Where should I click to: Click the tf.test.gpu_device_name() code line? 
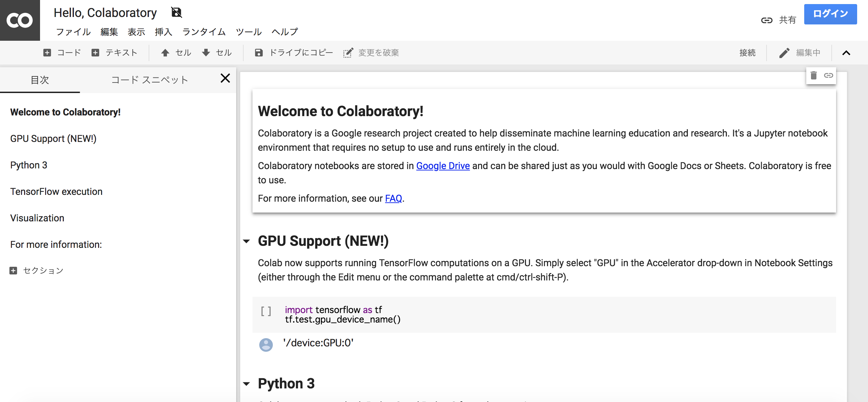(343, 319)
